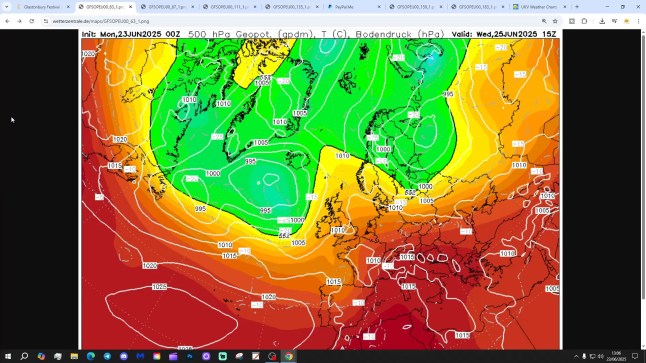Open the Malwarebytes taskbar icon
The width and height of the screenshot is (646, 363).
140,356
